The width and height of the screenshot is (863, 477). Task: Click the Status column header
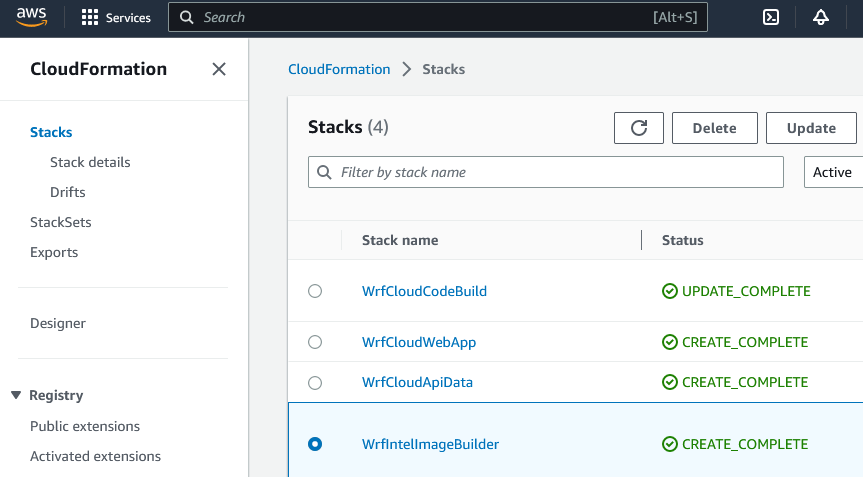click(x=682, y=240)
